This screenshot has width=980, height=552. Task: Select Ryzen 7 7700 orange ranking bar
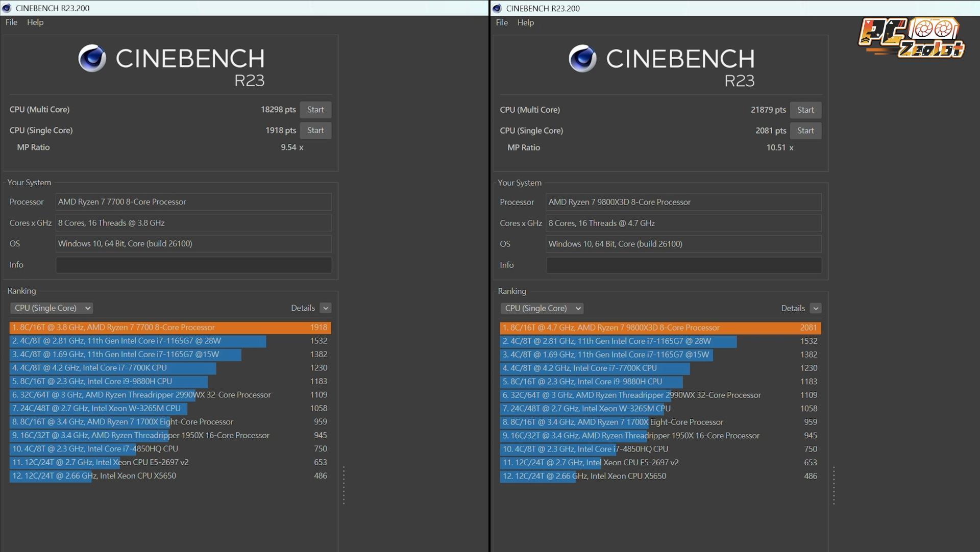(x=170, y=328)
